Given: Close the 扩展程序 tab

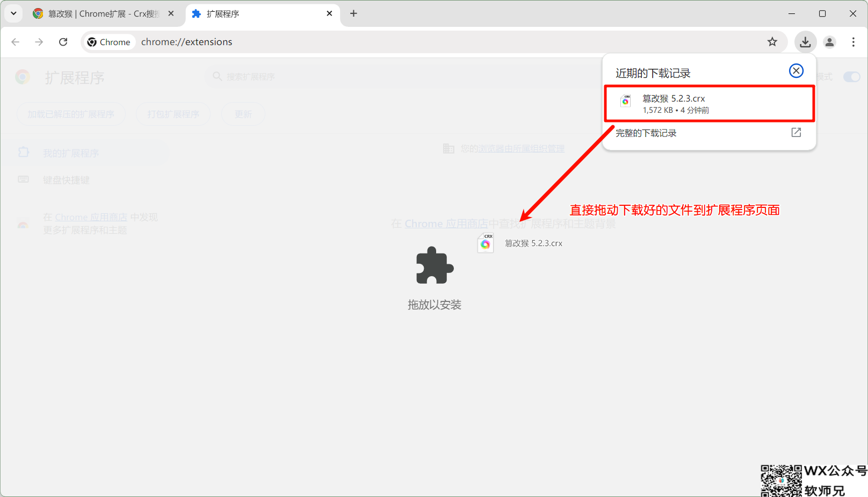Looking at the screenshot, I should click(329, 13).
